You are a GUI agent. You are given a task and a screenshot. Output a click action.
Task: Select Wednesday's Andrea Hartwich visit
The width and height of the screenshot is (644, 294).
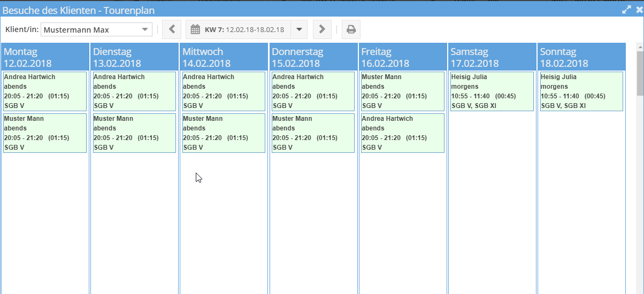point(224,91)
